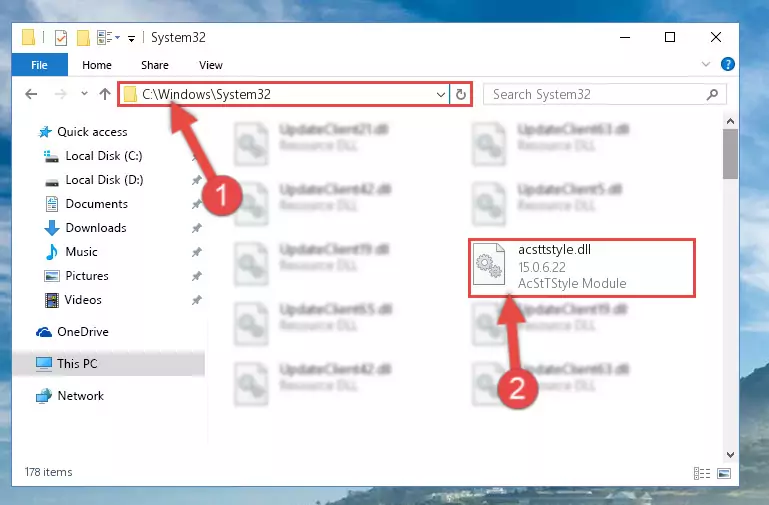Image resolution: width=769 pixels, height=505 pixels.
Task: Click the folder system icon in the title bar
Action: point(28,37)
